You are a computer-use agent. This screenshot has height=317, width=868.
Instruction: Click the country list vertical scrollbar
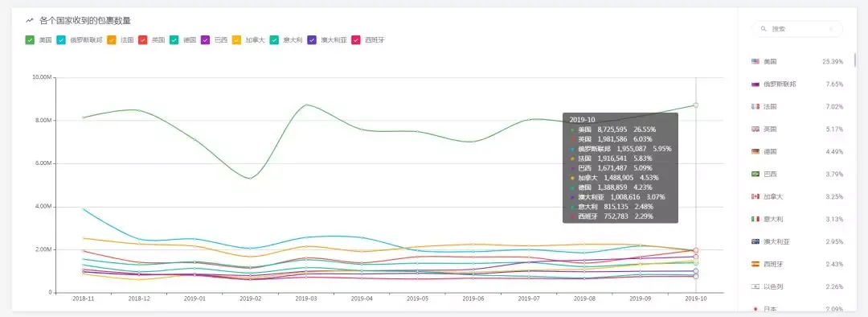855,59
